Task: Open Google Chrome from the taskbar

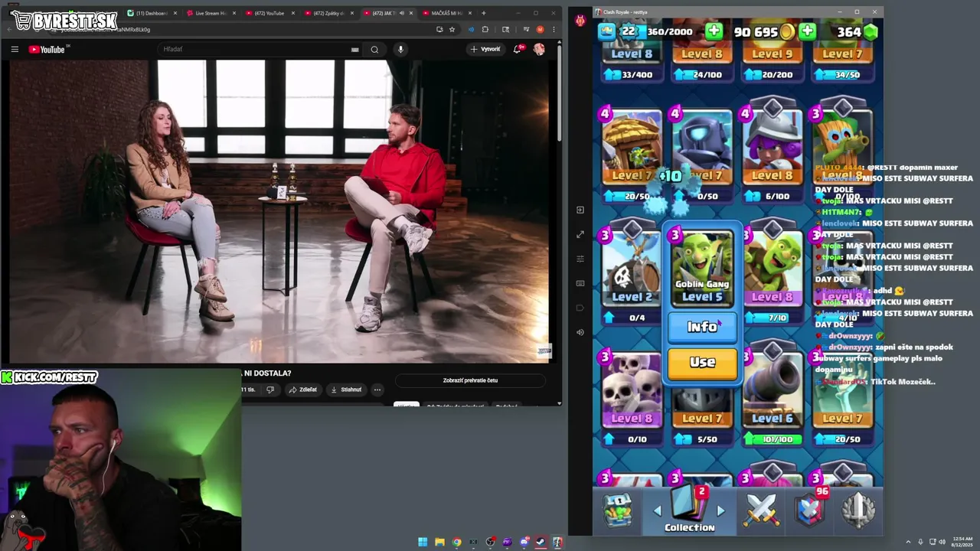Action: 456,542
